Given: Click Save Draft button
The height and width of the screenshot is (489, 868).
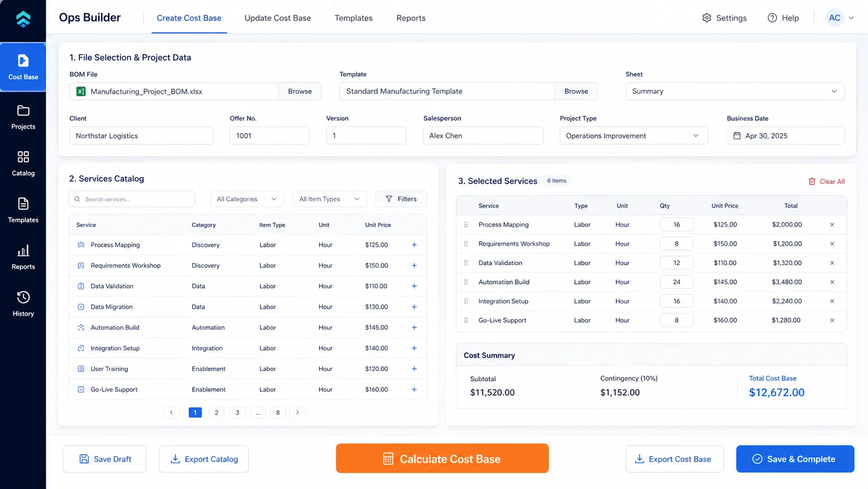Looking at the screenshot, I should [104, 459].
